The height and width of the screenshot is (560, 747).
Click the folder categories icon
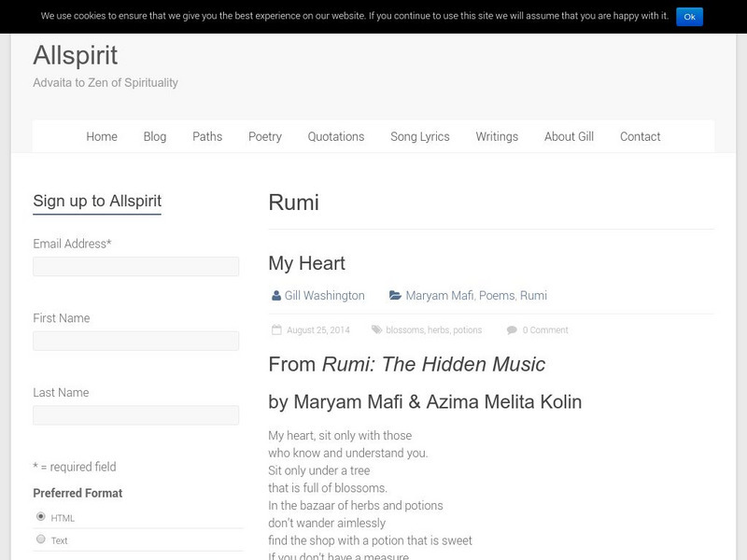pos(396,296)
